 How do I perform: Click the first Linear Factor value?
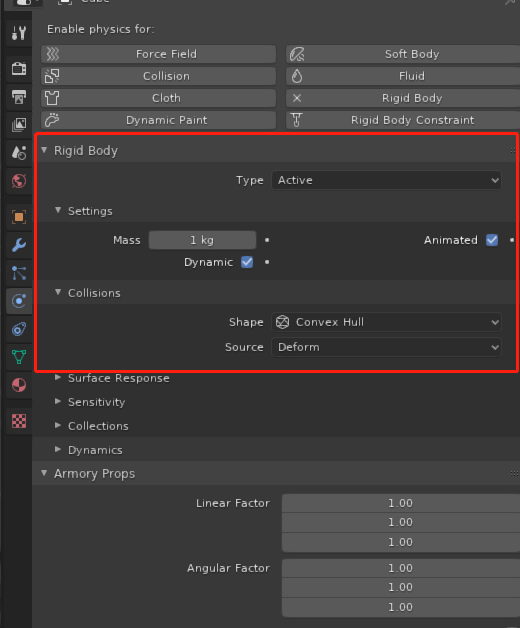401,503
